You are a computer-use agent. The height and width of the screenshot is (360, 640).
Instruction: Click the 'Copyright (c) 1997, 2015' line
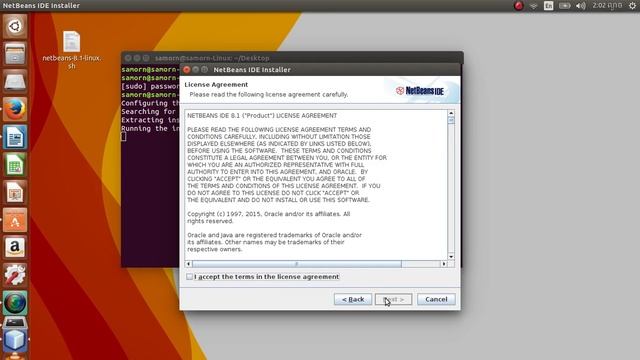(x=269, y=214)
